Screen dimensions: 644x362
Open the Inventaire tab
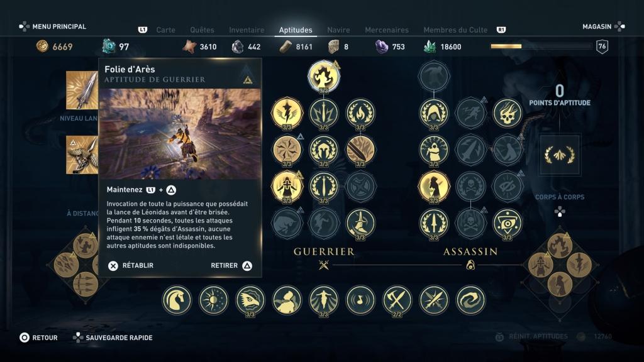247,30
